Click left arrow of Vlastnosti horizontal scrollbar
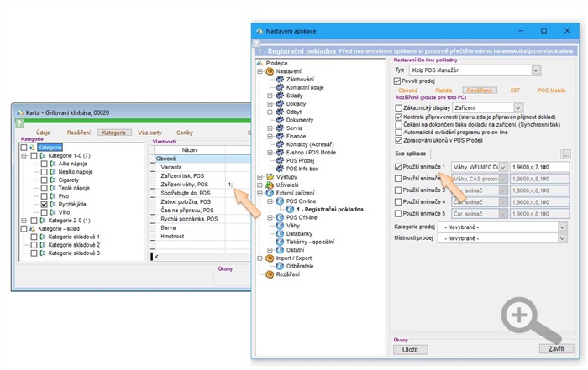Screen dimensions: 588x370 157,257
